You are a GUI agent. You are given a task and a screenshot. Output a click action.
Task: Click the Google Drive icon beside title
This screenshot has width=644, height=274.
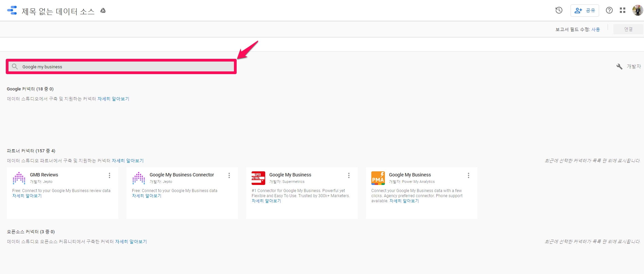click(x=103, y=11)
